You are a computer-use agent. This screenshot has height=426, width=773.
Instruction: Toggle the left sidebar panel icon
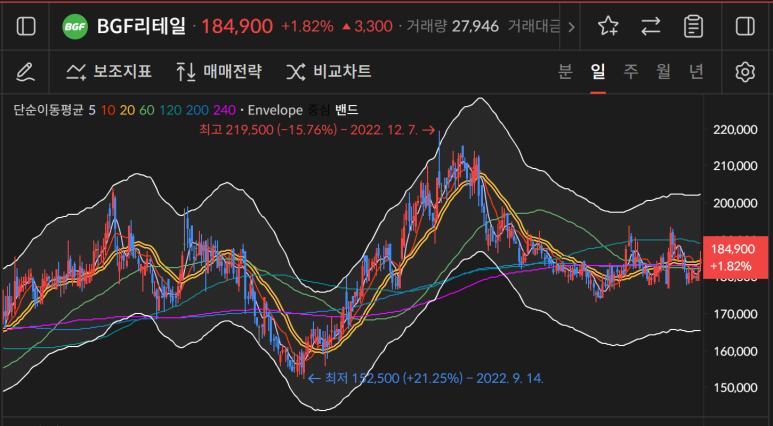pyautogui.click(x=26, y=26)
